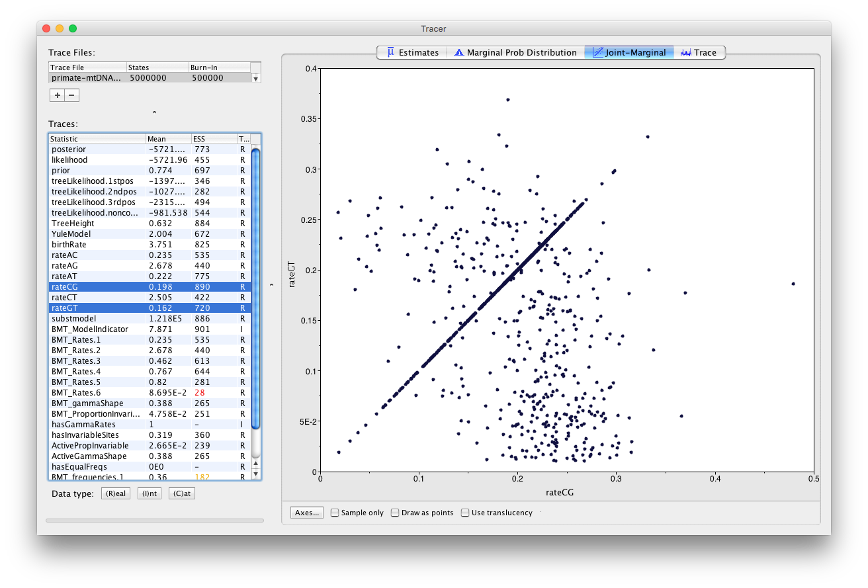Set data type to (C)at

(183, 493)
